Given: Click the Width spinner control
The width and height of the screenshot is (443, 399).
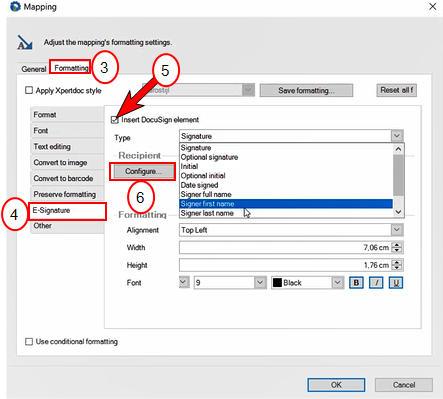Looking at the screenshot, I should tap(397, 248).
